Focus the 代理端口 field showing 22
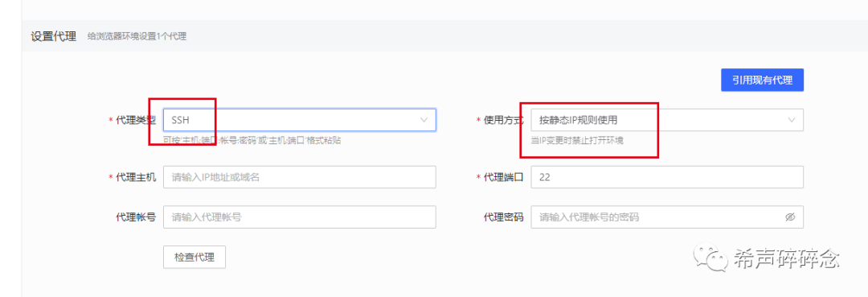 point(667,177)
